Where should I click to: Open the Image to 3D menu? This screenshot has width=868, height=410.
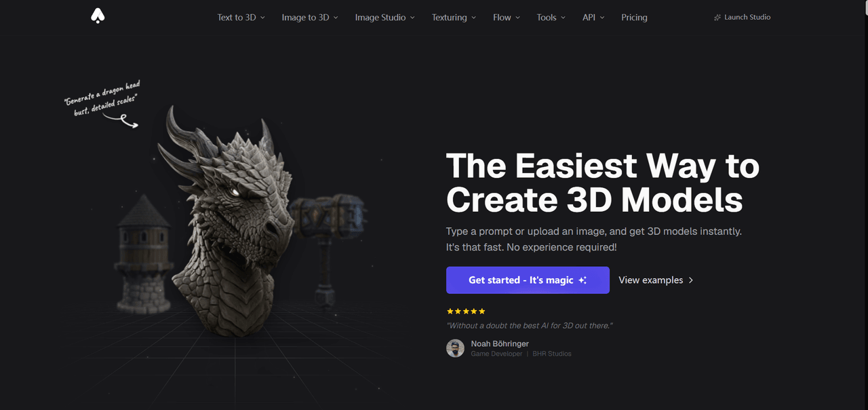(310, 18)
